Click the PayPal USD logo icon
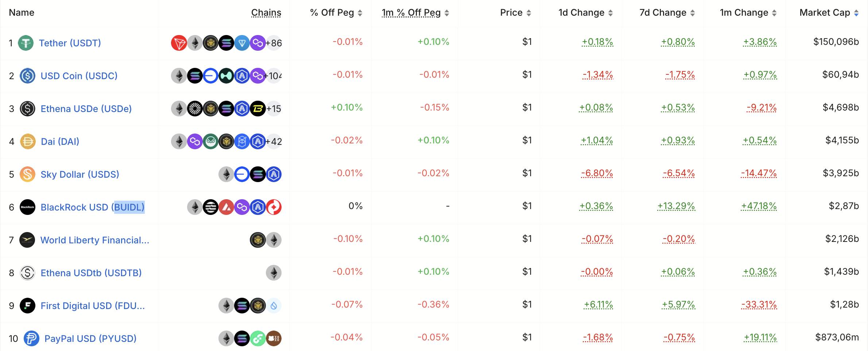Image resolution: width=868 pixels, height=351 pixels. (x=31, y=339)
